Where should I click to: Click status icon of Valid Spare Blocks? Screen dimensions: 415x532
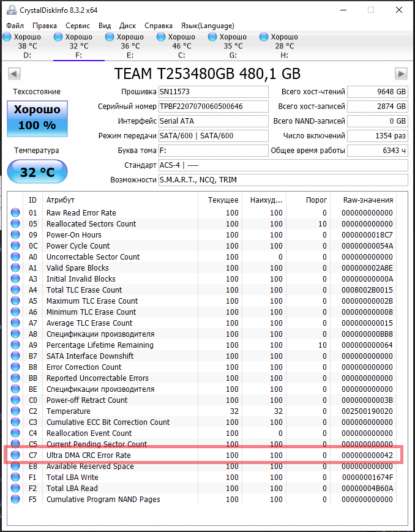click(x=15, y=268)
